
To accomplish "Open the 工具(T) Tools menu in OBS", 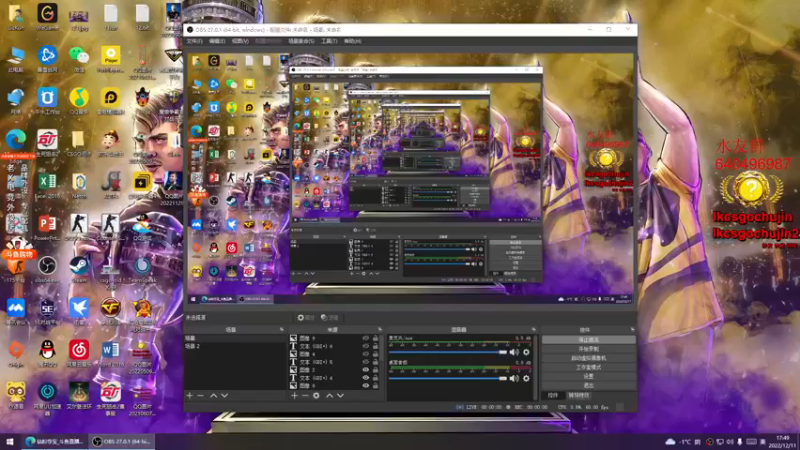I will pos(329,41).
